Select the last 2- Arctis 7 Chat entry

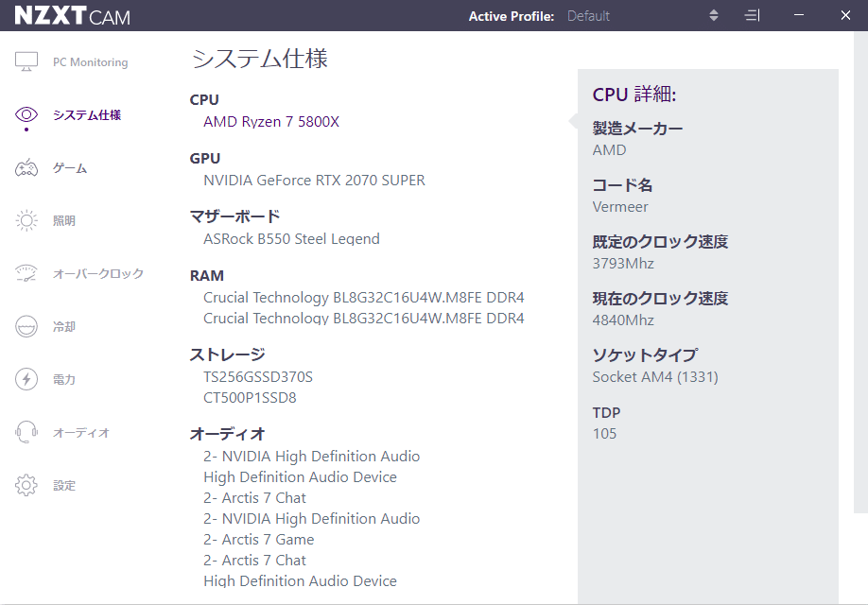254,561
